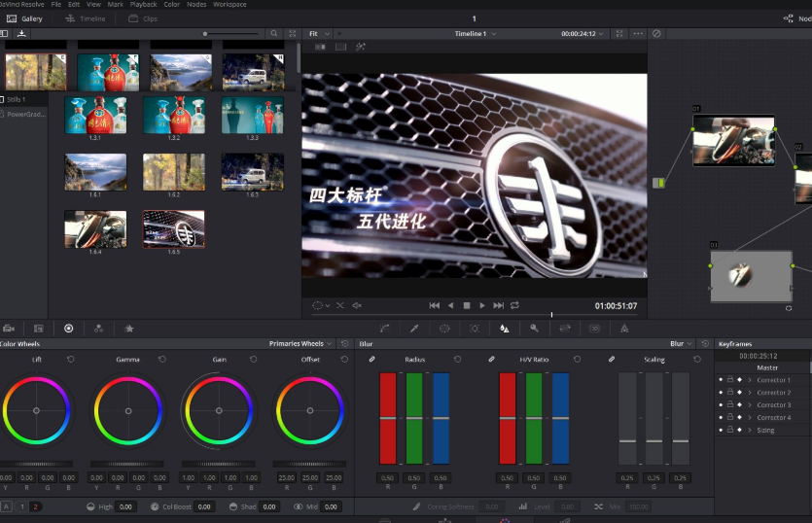This screenshot has width=812, height=523.
Task: Click the Gallery button in top toolbar
Action: 25,18
